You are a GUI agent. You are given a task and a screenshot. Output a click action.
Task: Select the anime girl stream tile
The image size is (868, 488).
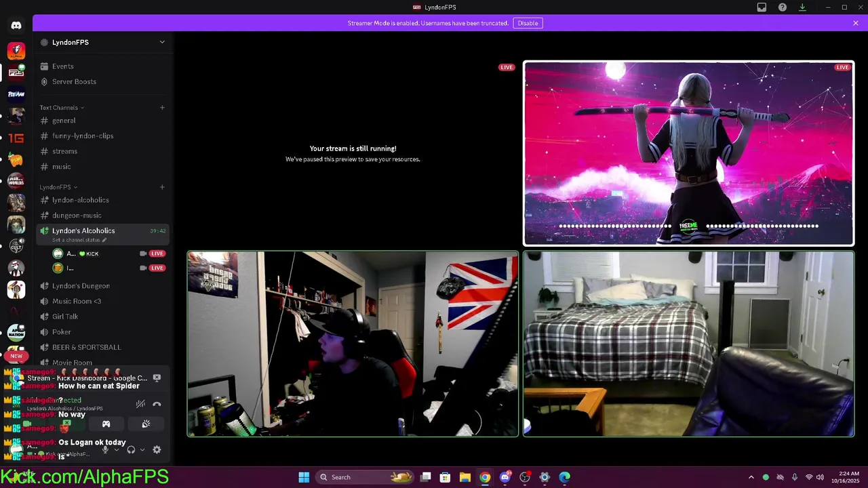click(688, 153)
